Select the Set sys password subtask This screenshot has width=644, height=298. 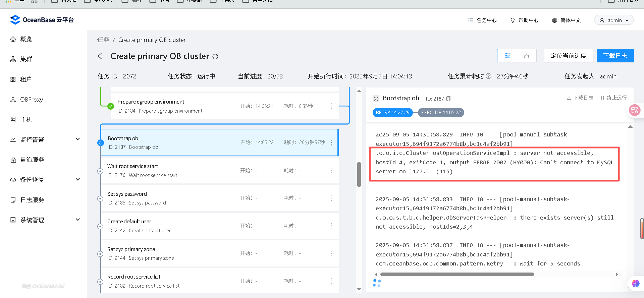click(220, 198)
